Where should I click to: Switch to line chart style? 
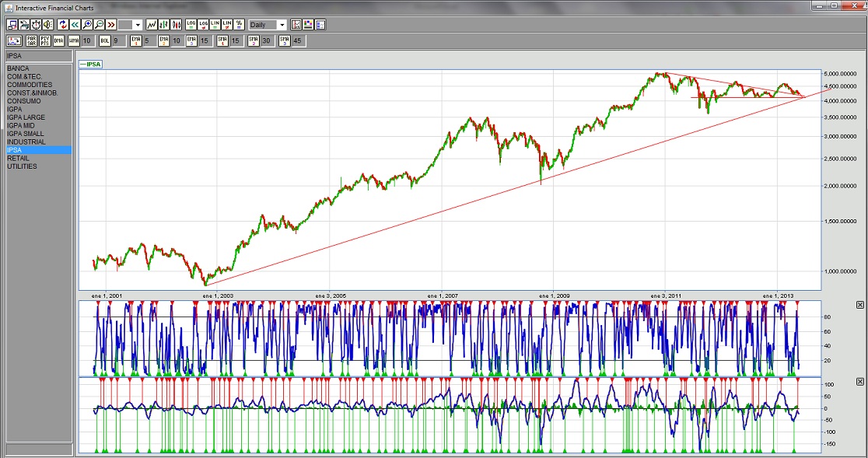(x=152, y=25)
